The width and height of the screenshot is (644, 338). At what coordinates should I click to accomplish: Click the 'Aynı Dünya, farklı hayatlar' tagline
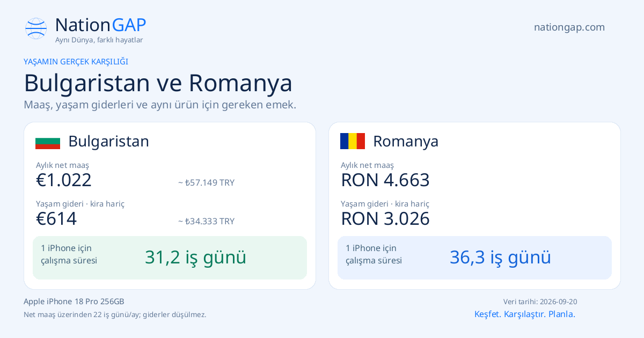[x=99, y=40]
